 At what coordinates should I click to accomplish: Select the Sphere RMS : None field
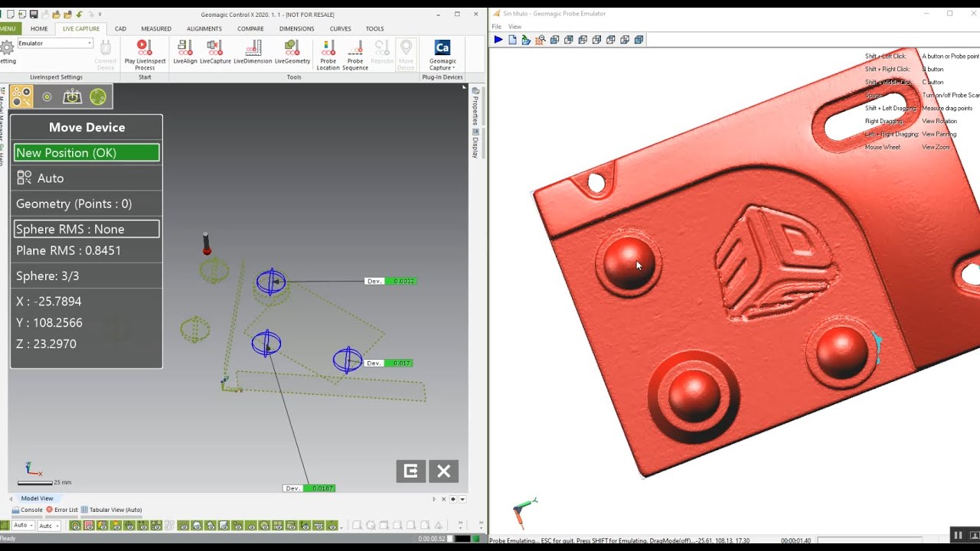(x=87, y=229)
